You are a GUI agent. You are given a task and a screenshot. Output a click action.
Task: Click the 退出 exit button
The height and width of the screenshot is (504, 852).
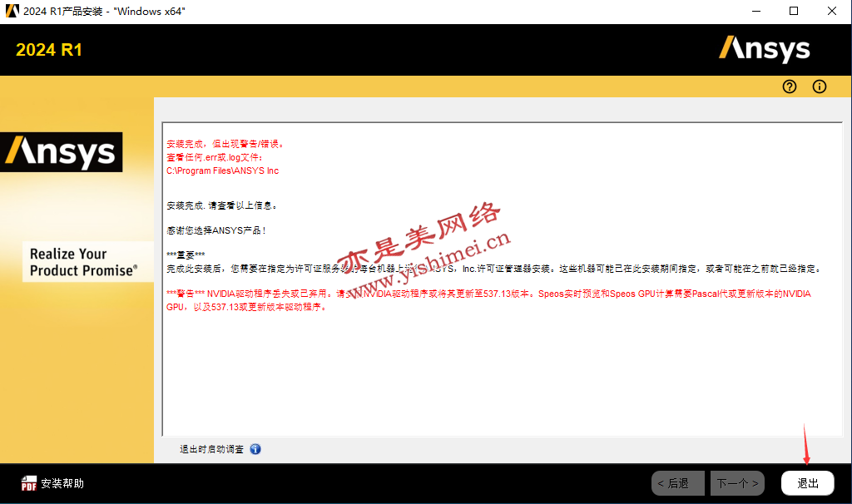coord(807,483)
